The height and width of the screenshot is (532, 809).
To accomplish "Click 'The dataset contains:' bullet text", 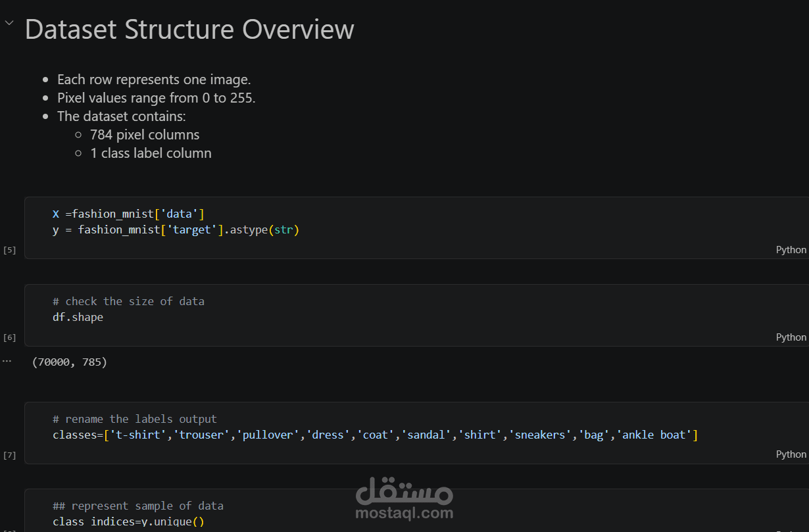I will point(122,116).
